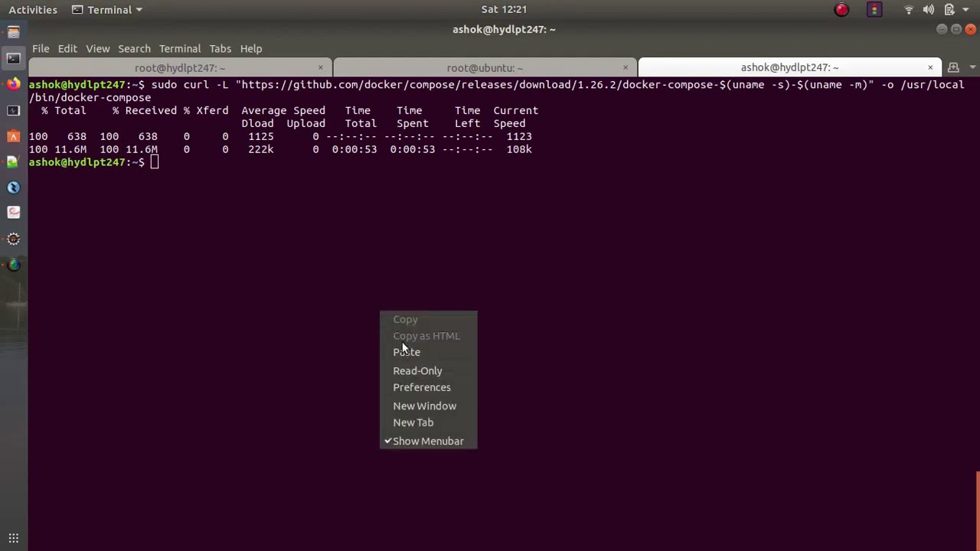980x551 pixels.
Task: Click the github.com docker compose URL text
Action: point(554,85)
